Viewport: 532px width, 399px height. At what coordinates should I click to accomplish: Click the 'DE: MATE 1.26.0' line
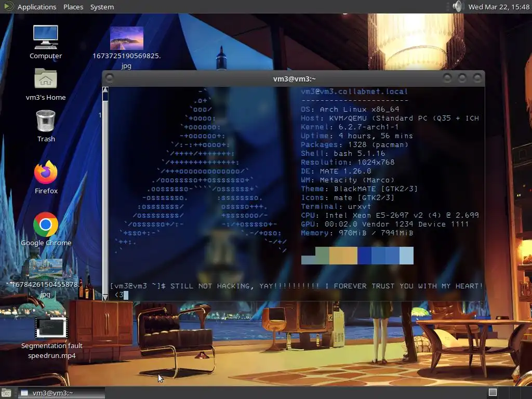tap(336, 171)
